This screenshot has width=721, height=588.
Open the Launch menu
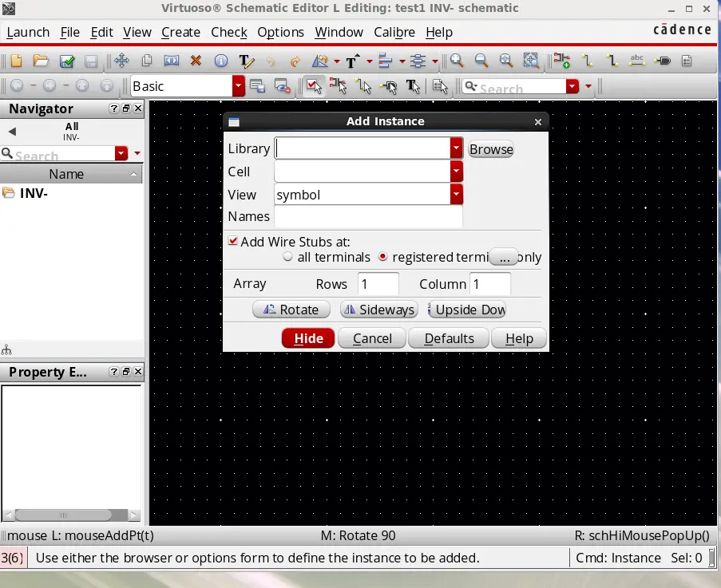tap(28, 32)
